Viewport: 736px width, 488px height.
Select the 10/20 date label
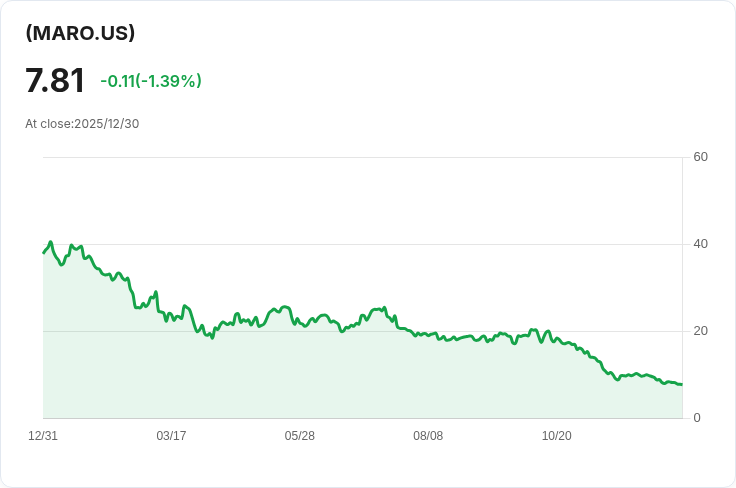(x=556, y=436)
